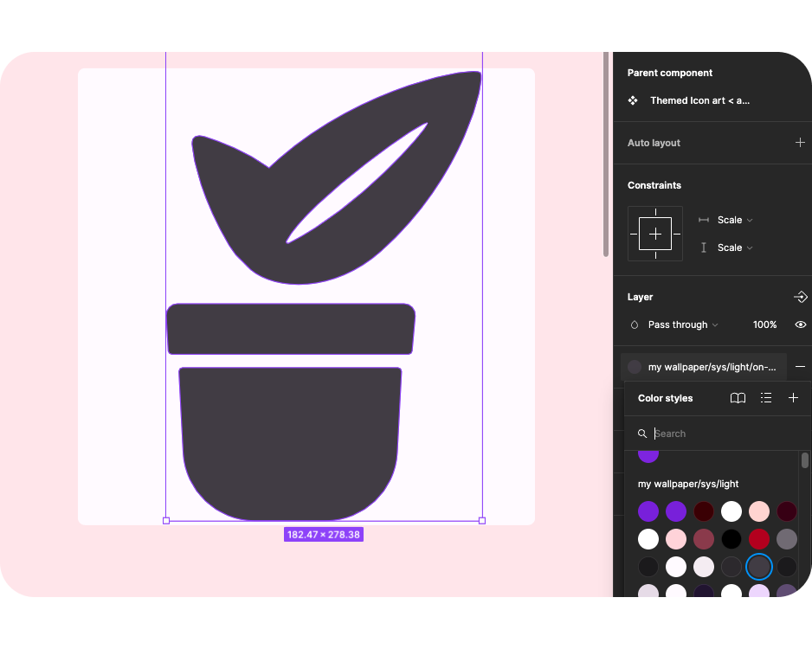The height and width of the screenshot is (649, 812).
Task: Go to Themed Icon art parent component
Action: [699, 100]
